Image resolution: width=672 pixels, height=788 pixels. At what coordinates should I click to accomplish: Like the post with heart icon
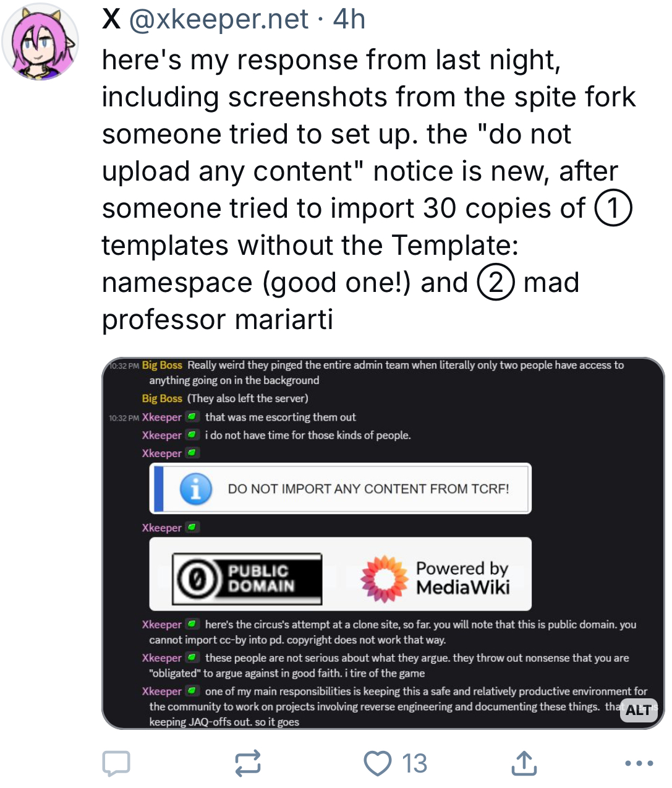point(378,763)
